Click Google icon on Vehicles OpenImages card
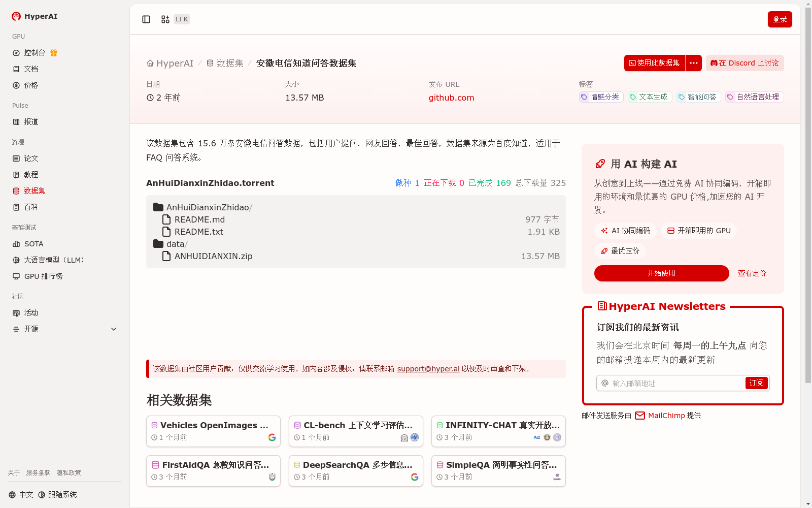812x508 pixels. pos(272,437)
